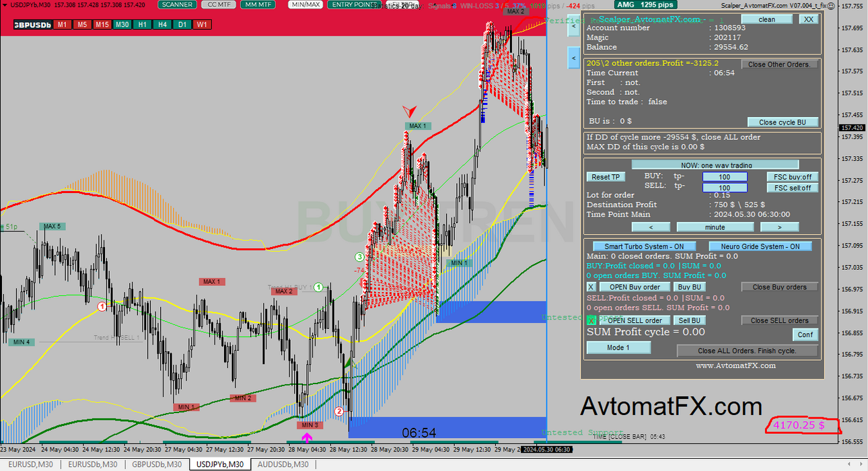Viewport: 868px width, 471px height.
Task: Toggle FSC buy:off
Action: [793, 177]
